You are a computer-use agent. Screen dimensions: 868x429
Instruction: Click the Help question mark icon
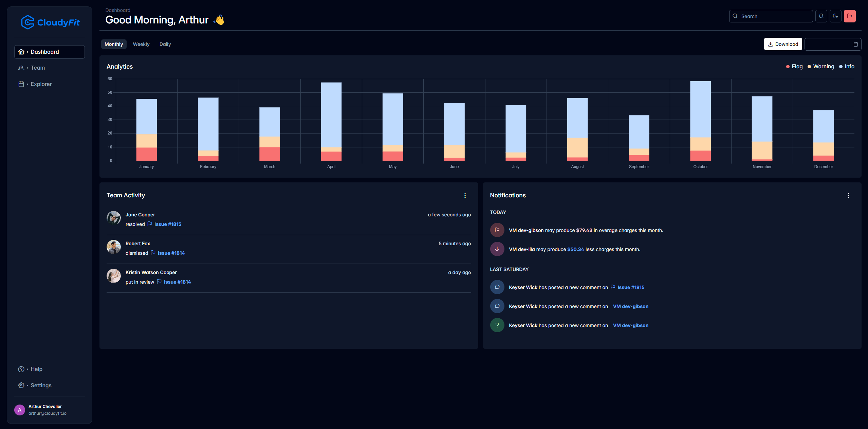[x=21, y=369]
